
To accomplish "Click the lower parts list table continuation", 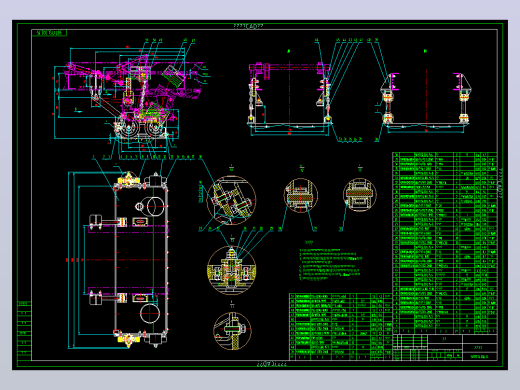I will pos(341,327).
